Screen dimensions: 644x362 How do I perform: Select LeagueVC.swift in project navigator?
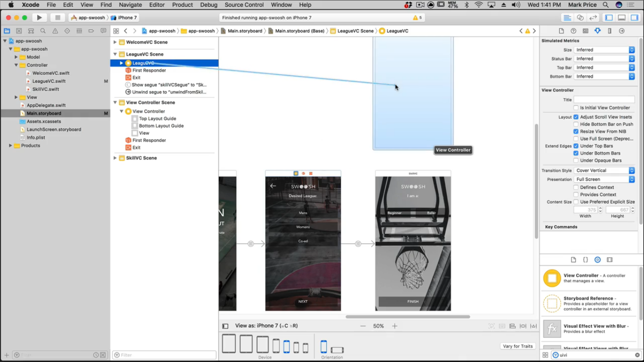(x=49, y=81)
